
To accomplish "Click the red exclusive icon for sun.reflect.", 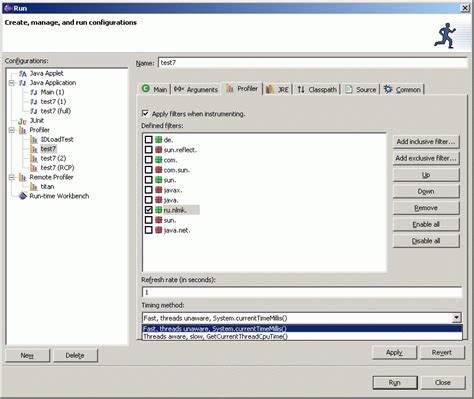I will tap(159, 150).
